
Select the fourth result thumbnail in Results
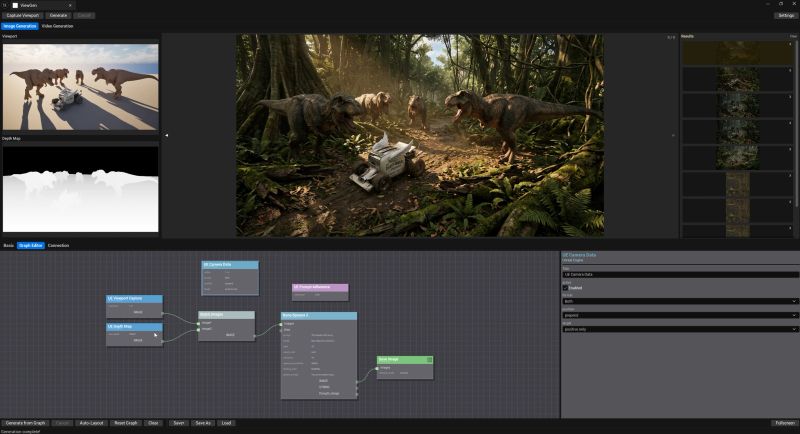click(737, 132)
